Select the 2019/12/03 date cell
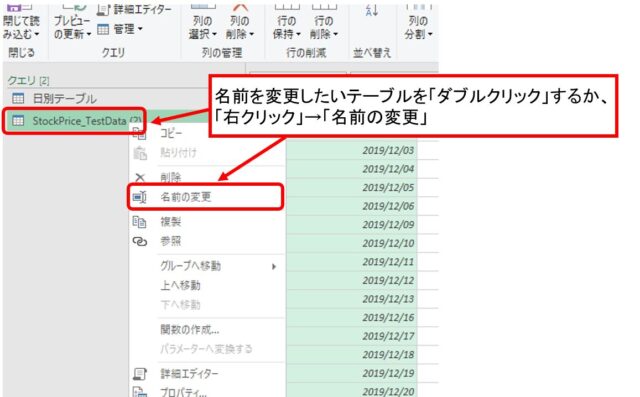The image size is (640, 397). [x=352, y=150]
